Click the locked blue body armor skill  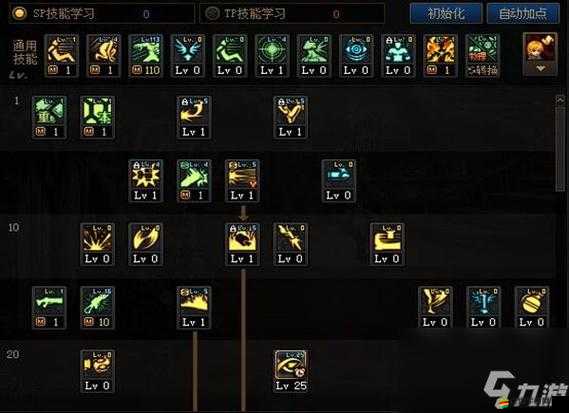point(398,56)
